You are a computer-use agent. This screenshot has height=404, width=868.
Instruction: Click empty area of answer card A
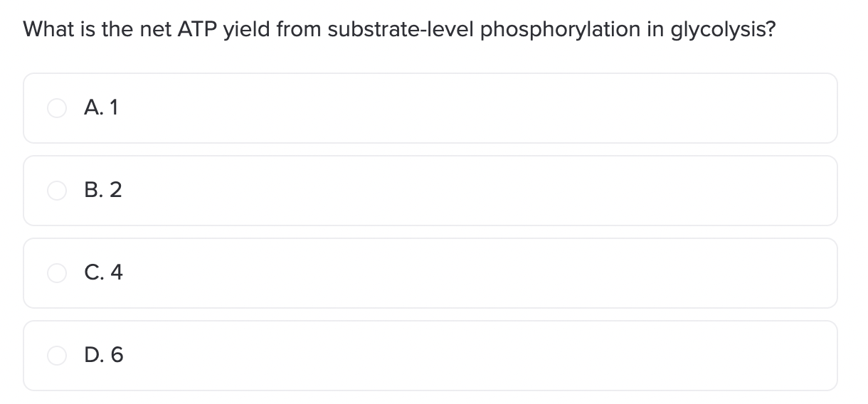point(477,108)
